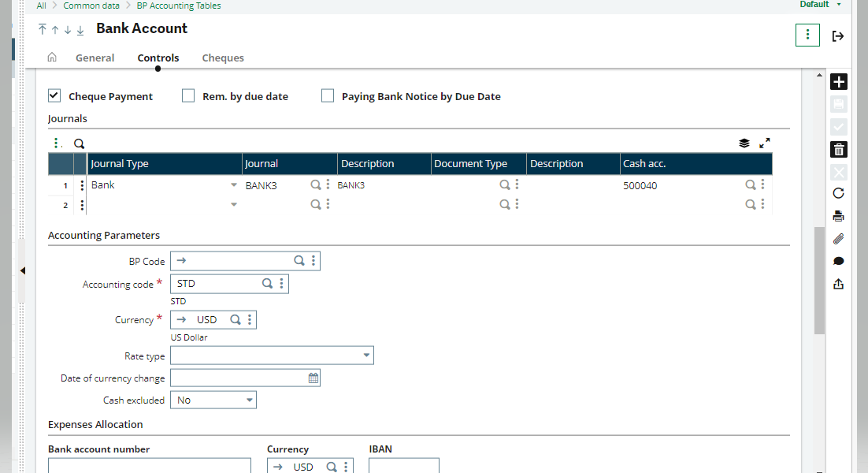
Task: Attach a file using the paperclip icon
Action: coord(838,238)
